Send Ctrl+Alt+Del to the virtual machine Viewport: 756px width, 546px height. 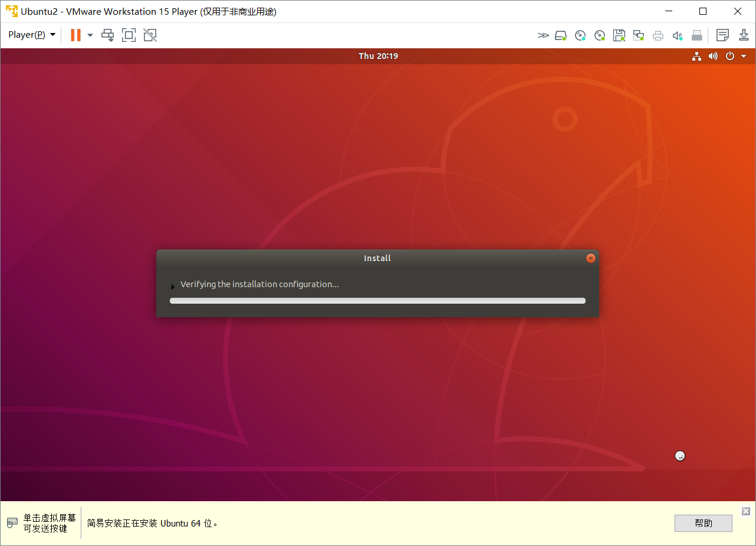108,35
